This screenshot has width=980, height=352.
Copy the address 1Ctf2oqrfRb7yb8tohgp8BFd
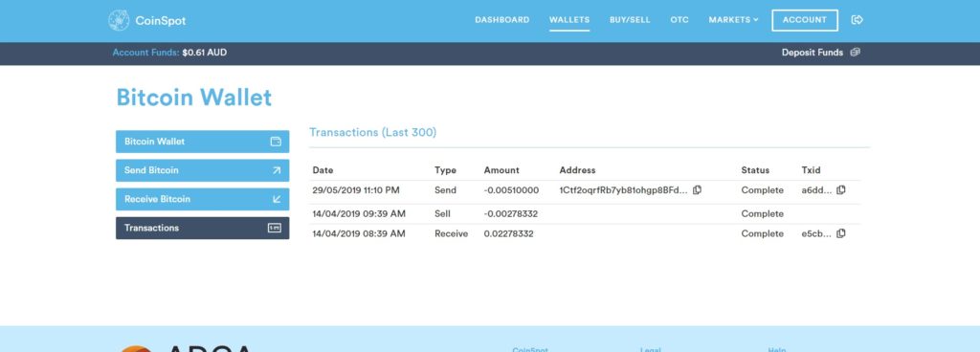coord(697,189)
